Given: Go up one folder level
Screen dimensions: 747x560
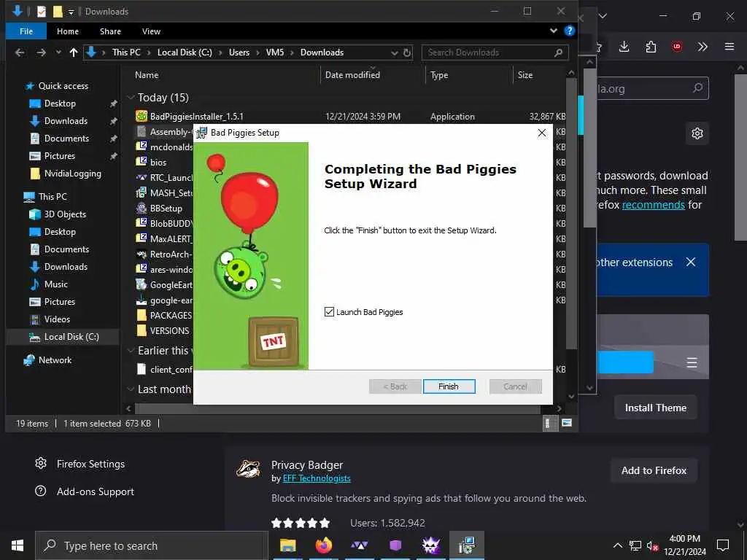Looking at the screenshot, I should tap(74, 52).
